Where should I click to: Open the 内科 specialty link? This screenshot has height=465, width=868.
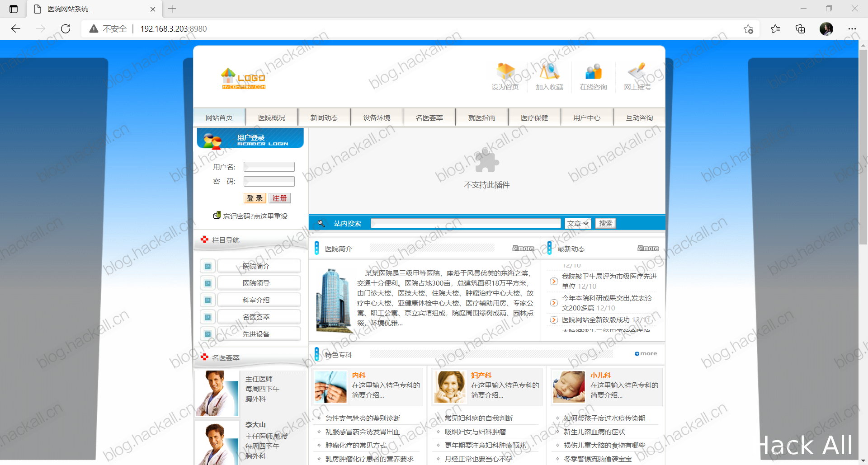(x=359, y=375)
